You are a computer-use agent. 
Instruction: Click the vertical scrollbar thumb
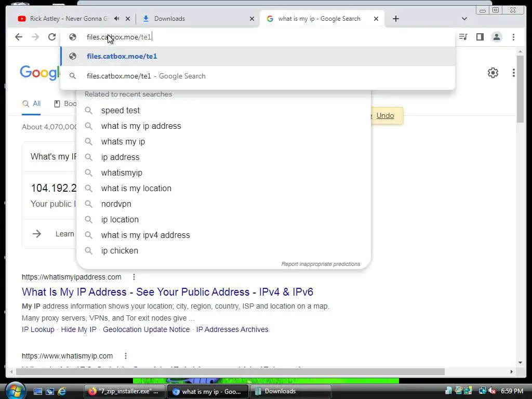(520, 89)
